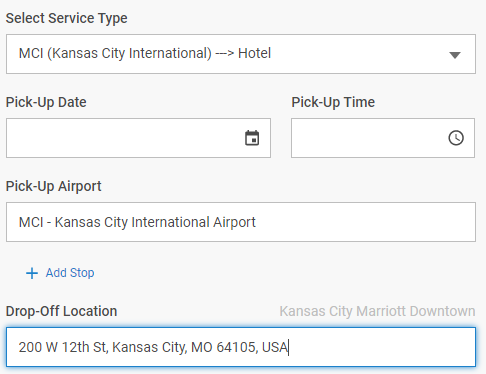Screen dimensions: 486x374
Task: Click inside the Drop-Off Location field
Action: coord(241,347)
